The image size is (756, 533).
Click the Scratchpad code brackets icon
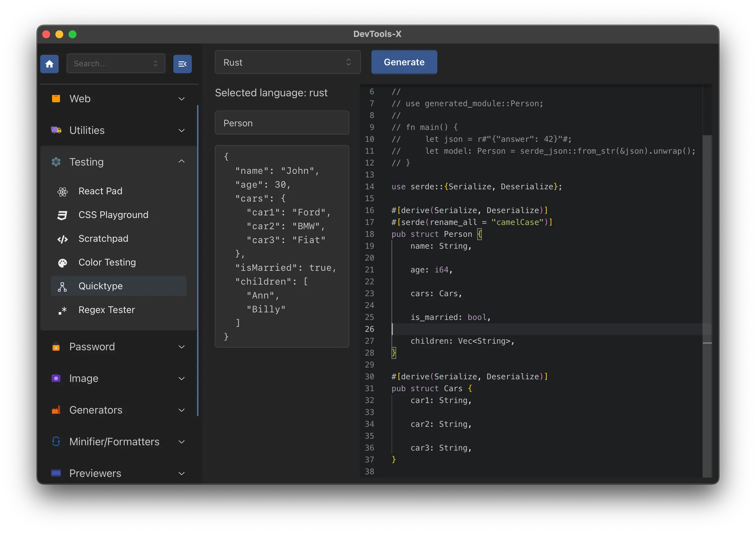point(62,239)
